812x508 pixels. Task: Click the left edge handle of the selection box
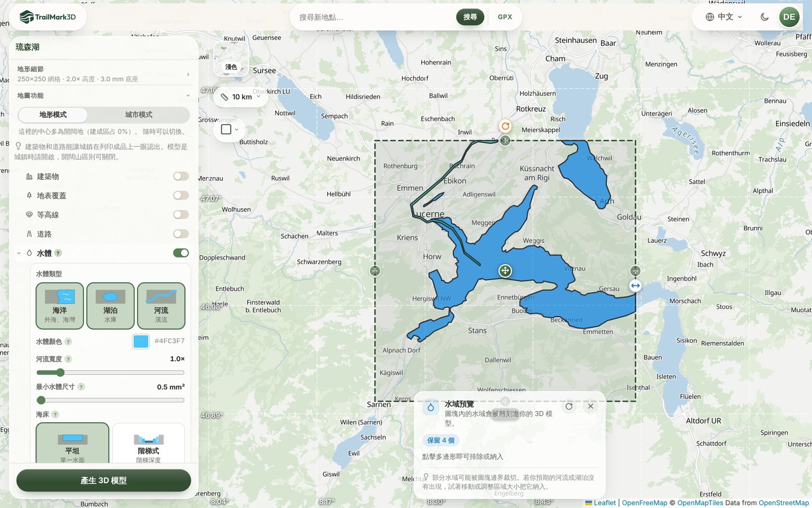click(x=375, y=271)
